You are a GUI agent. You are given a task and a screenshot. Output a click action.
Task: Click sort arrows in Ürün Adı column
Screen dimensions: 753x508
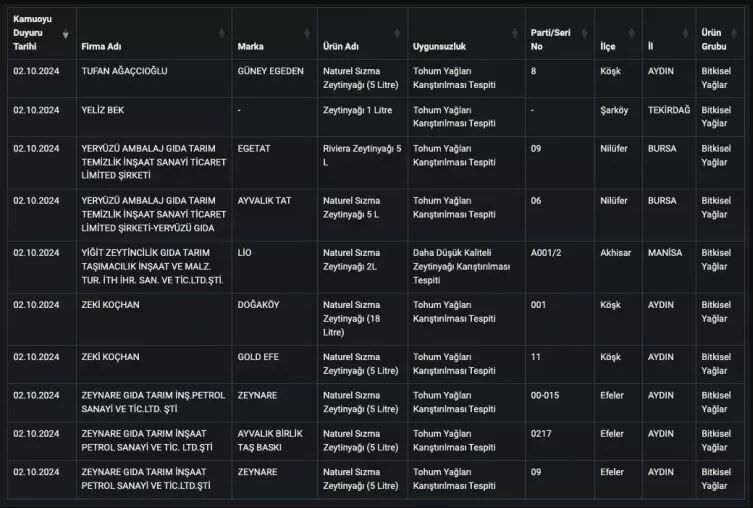coord(398,34)
